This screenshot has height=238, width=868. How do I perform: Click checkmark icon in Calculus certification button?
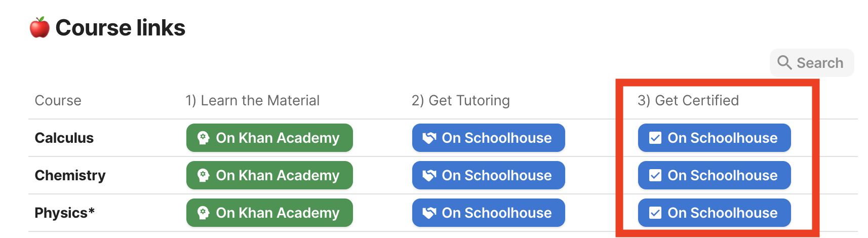[x=655, y=138]
